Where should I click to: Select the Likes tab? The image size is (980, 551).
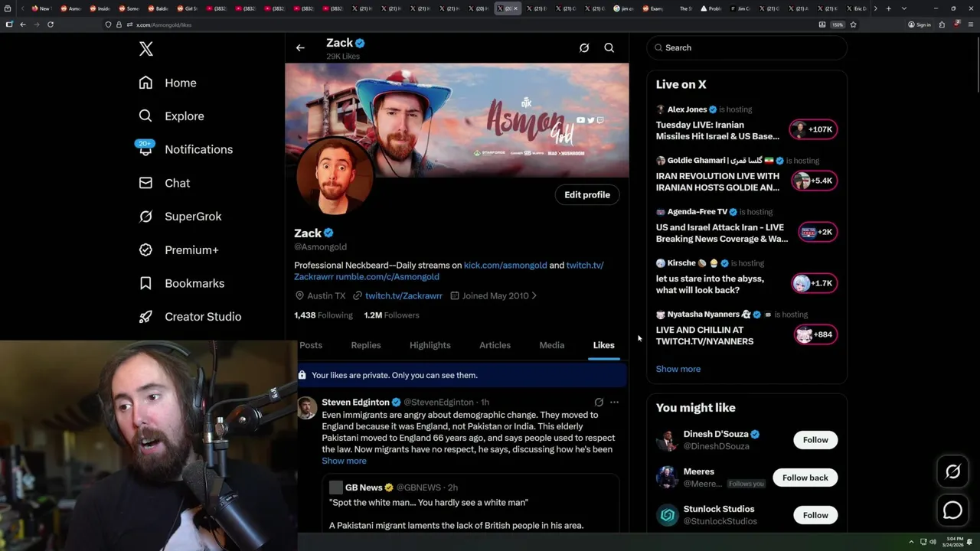603,345
